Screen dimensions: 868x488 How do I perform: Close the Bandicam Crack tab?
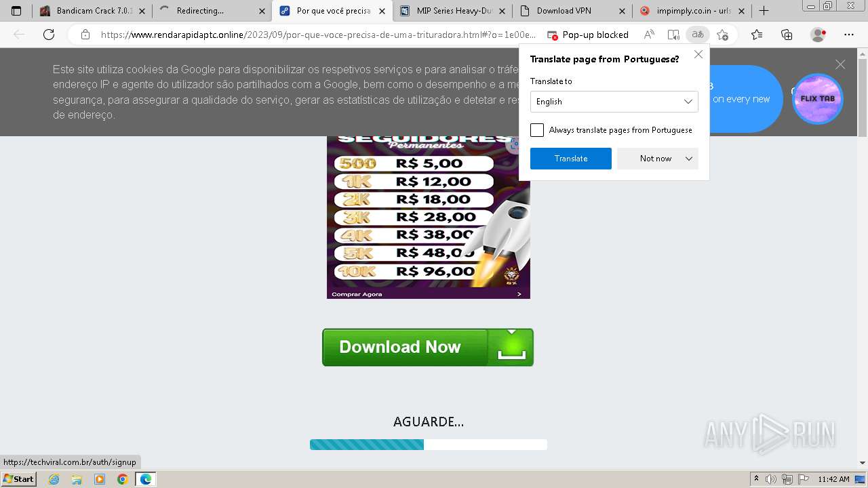(142, 11)
